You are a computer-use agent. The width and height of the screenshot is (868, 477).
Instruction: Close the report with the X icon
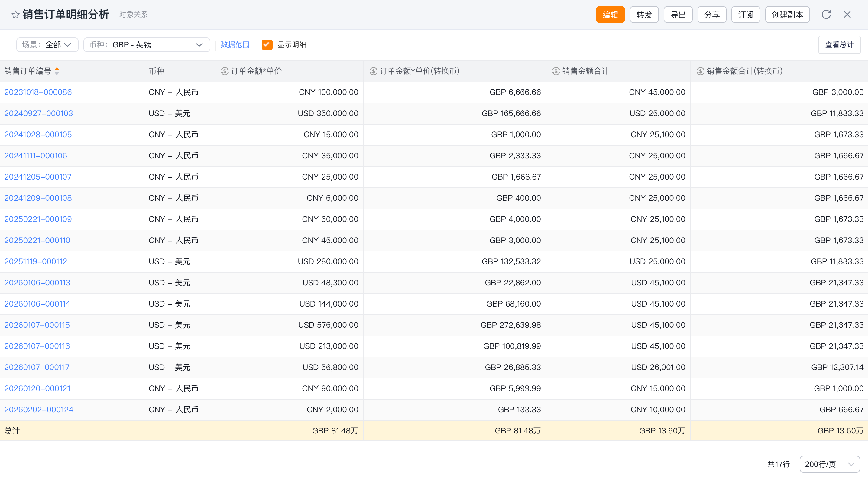click(847, 15)
